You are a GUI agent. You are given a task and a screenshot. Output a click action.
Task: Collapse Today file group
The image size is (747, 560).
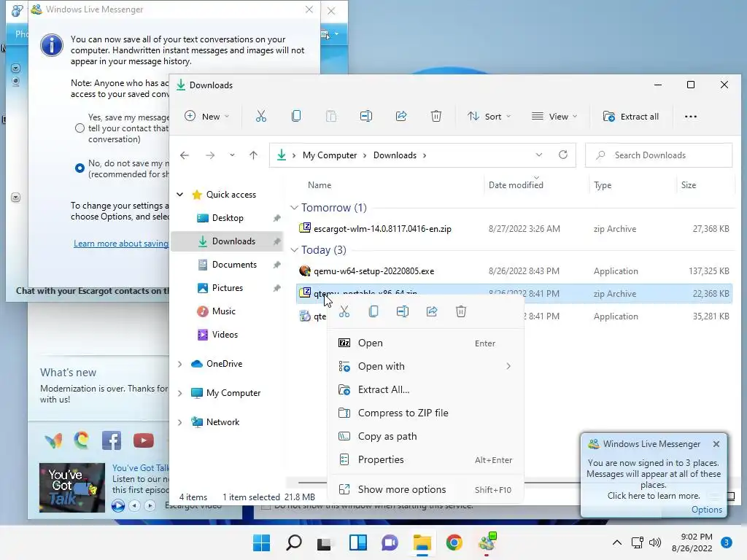(x=295, y=250)
